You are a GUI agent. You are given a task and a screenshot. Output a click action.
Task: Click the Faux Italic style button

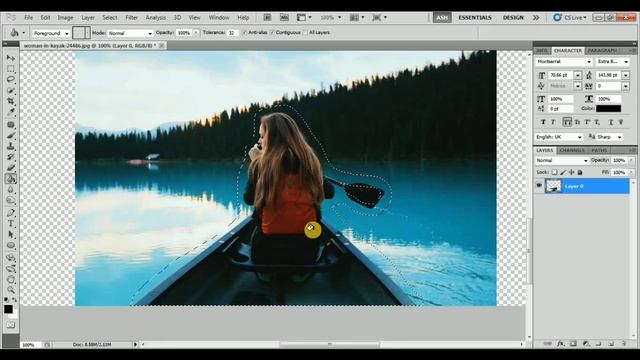[553, 122]
